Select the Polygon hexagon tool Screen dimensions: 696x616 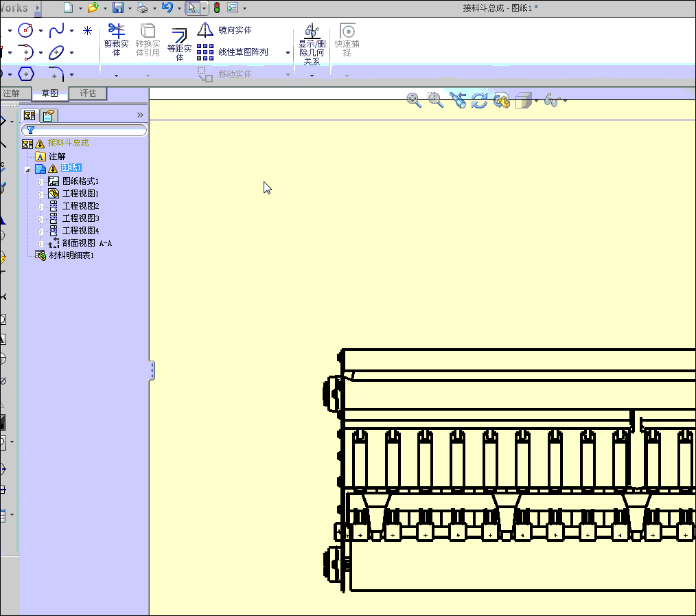point(26,73)
